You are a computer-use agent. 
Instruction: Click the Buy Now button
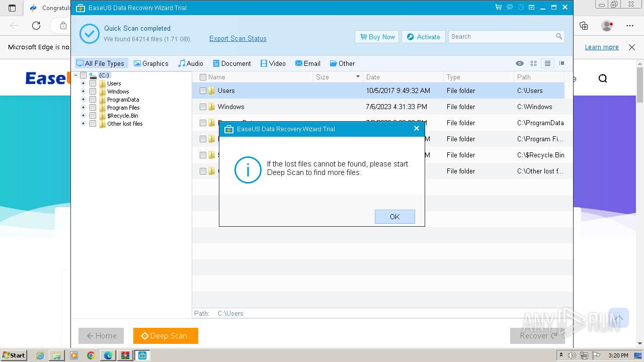click(377, 37)
